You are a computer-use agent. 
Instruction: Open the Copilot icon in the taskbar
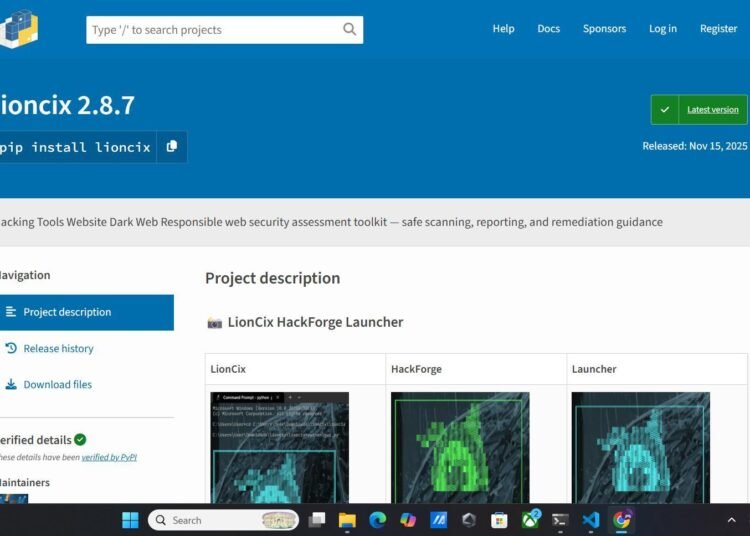tap(408, 520)
